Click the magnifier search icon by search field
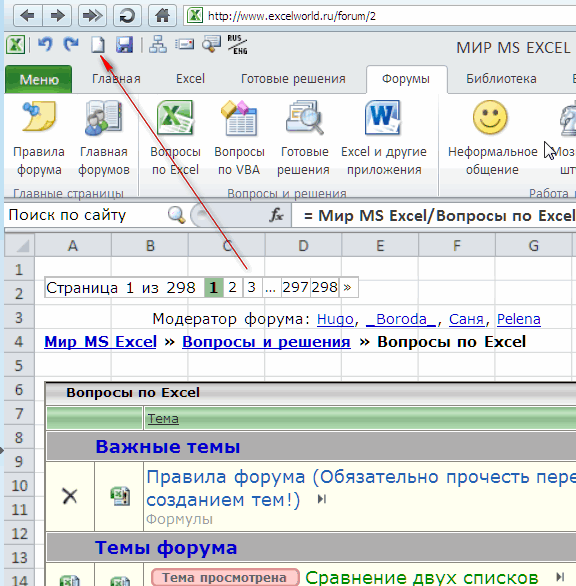 176,215
